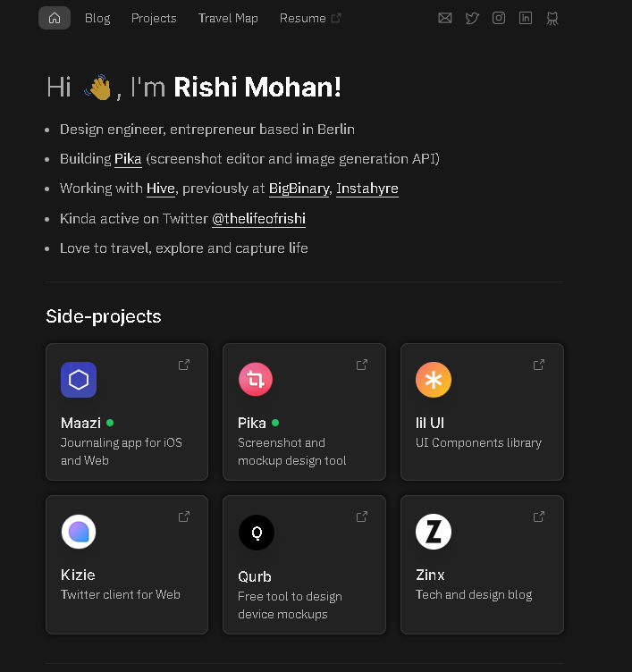Viewport: 632px width, 672px height.
Task: Click the Pika pink crop logo
Action: tap(256, 380)
